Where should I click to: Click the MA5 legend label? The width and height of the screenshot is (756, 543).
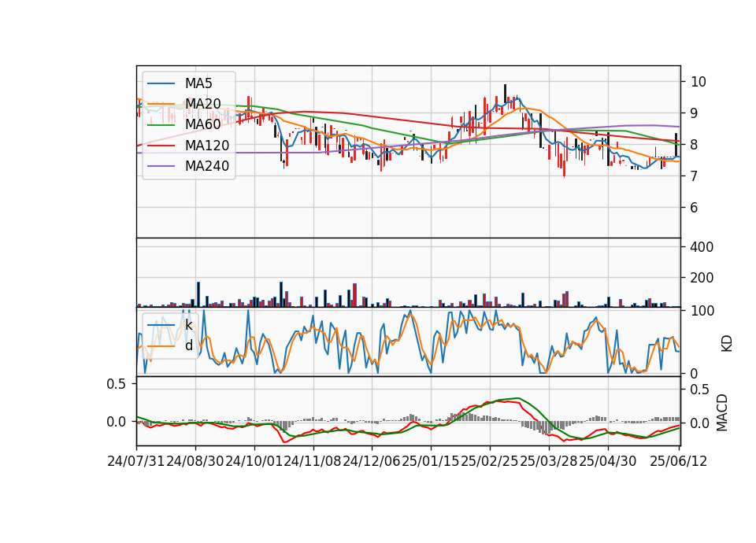click(198, 83)
